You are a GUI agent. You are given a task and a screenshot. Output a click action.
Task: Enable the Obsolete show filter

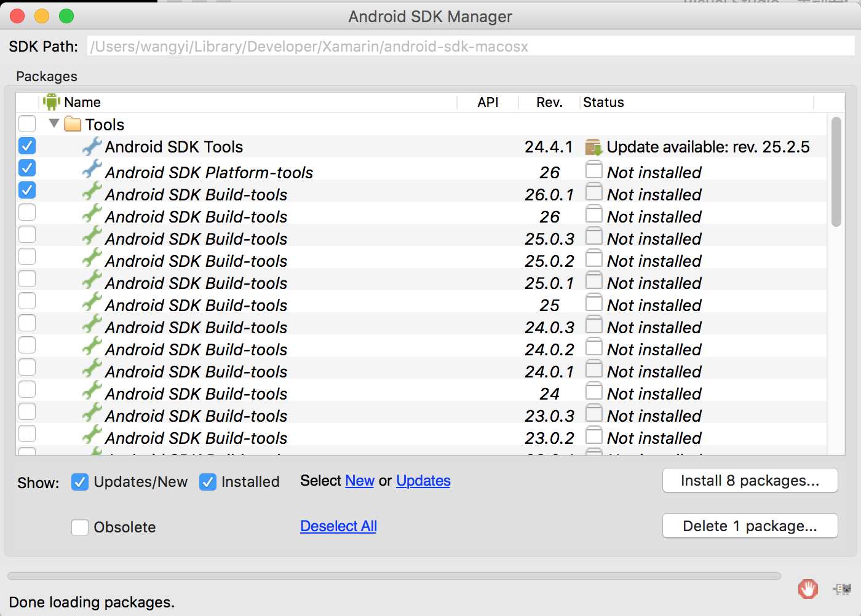coord(80,527)
